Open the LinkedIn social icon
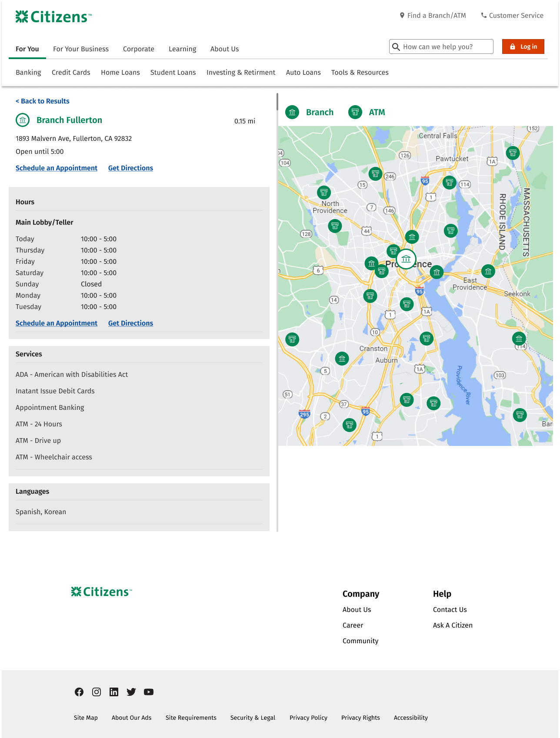560x738 pixels. click(x=114, y=692)
